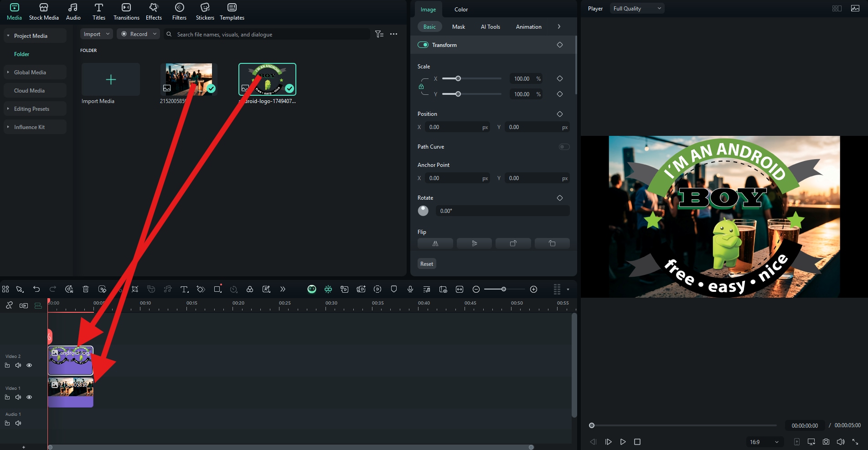This screenshot has height=450, width=868.
Task: Toggle the Transform switch
Action: click(x=423, y=45)
